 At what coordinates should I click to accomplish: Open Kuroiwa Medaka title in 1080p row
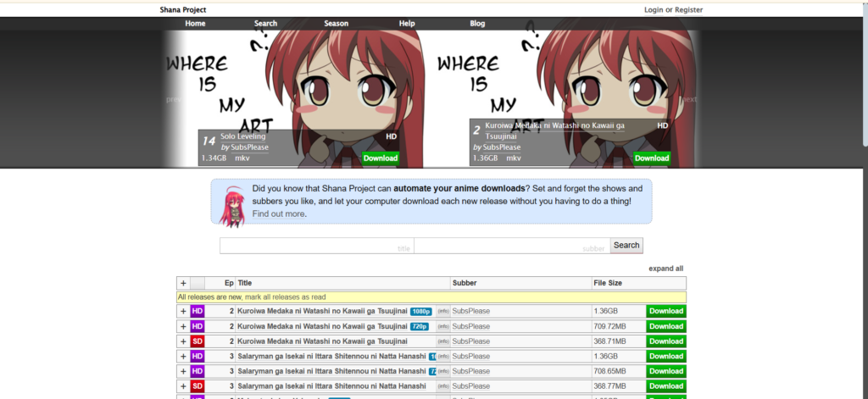click(x=323, y=311)
